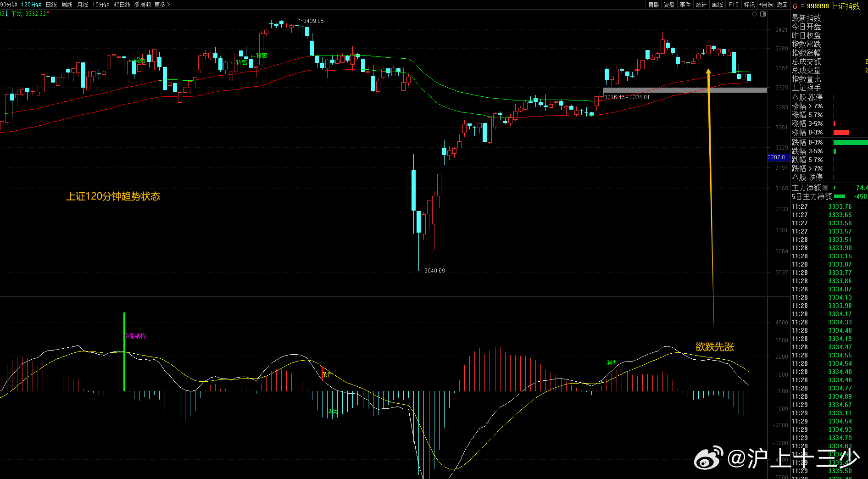868x479 pixels.
Task: Add the index via +自选 button
Action: 766,5
